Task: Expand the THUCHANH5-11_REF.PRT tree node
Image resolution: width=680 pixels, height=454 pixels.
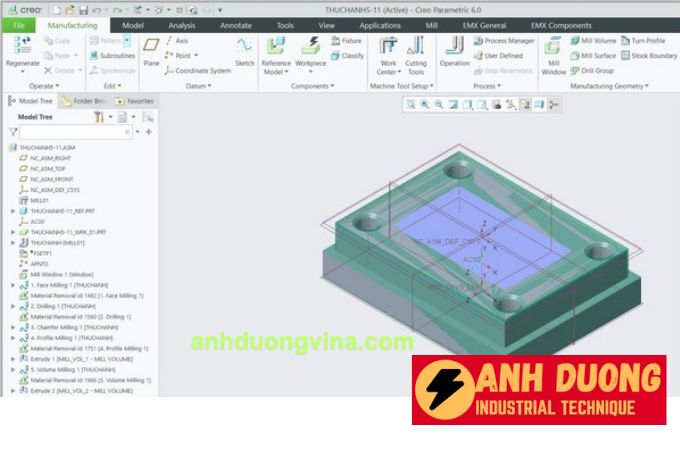Action: (x=13, y=211)
